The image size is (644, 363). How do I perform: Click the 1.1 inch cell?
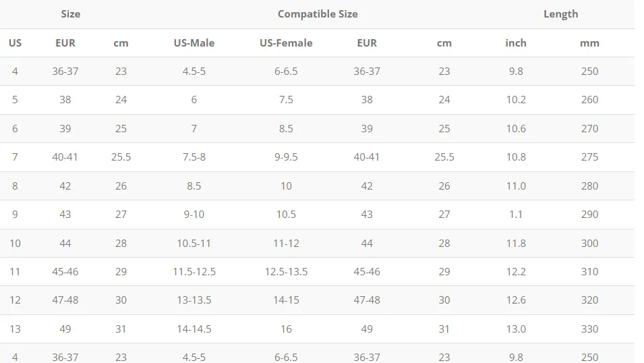click(x=516, y=214)
